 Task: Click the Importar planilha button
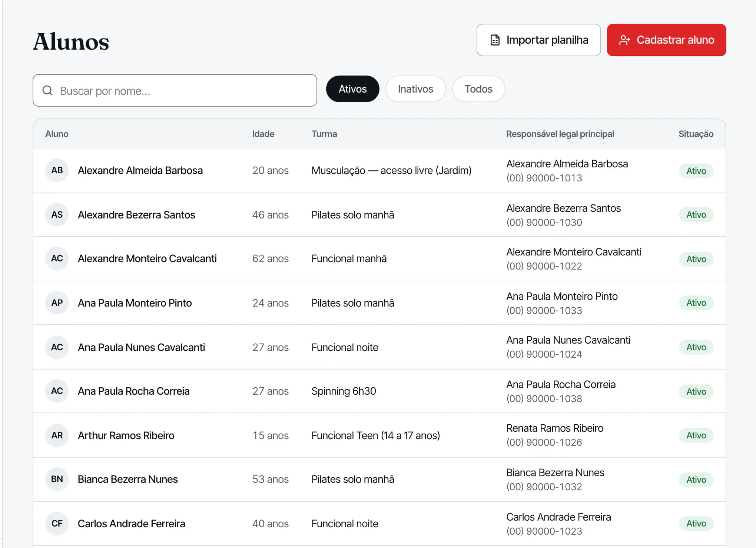click(538, 40)
